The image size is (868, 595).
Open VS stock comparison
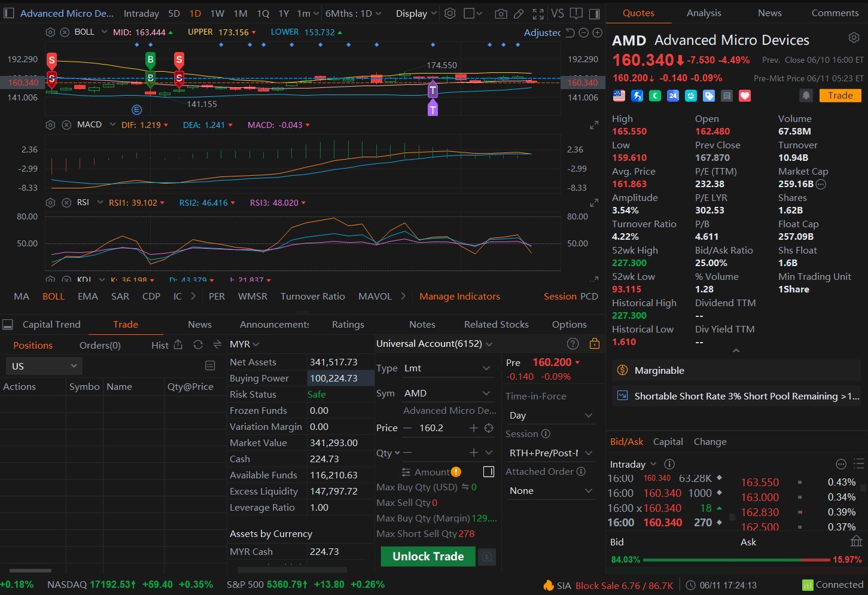[558, 13]
